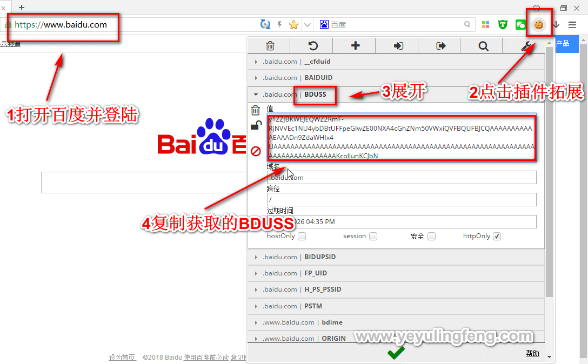
Task: Click the Baidu logo image
Action: pos(202,137)
